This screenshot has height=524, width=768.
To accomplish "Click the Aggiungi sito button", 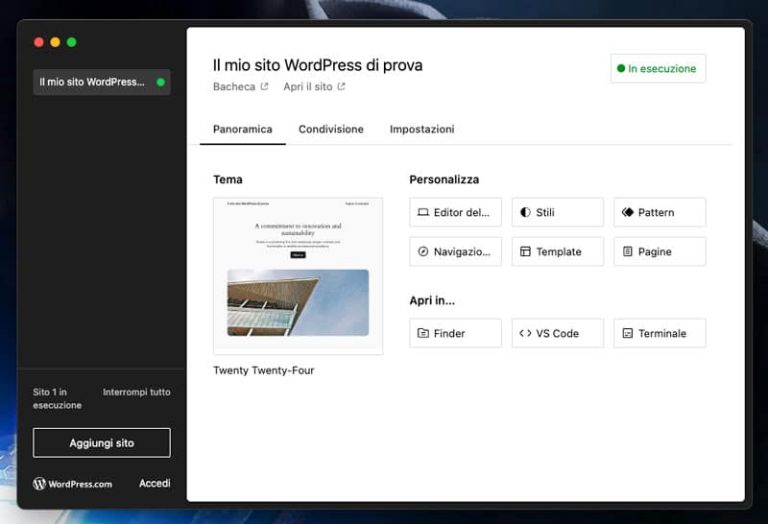I will coord(102,443).
